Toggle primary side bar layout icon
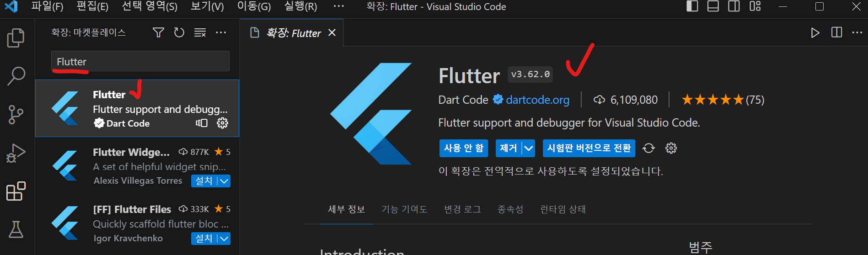 tap(692, 6)
